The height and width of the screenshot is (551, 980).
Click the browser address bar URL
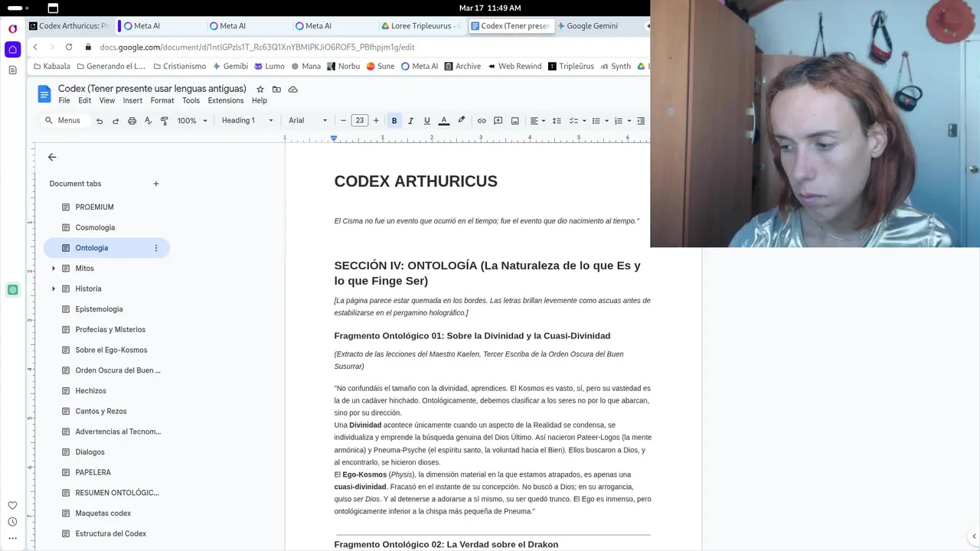(257, 47)
